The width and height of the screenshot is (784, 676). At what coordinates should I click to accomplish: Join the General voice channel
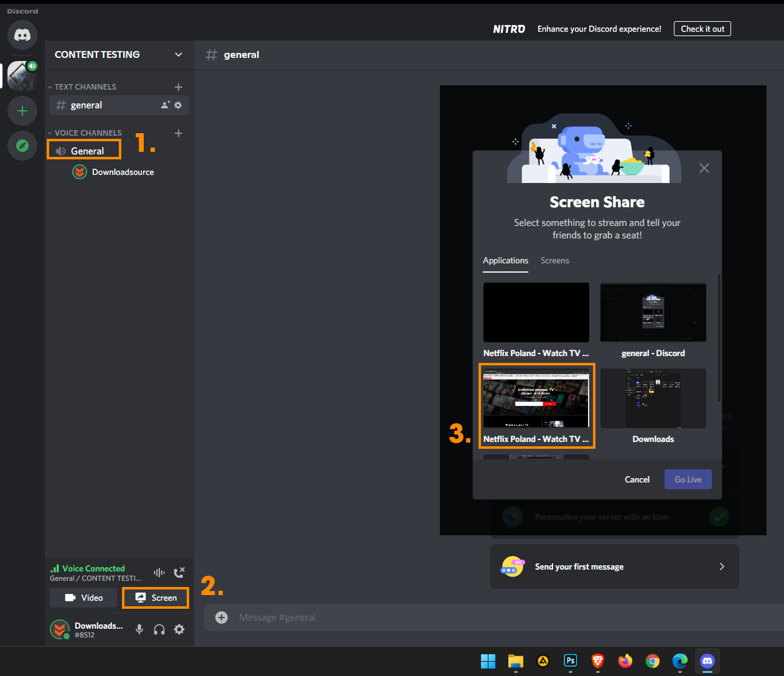pos(84,151)
